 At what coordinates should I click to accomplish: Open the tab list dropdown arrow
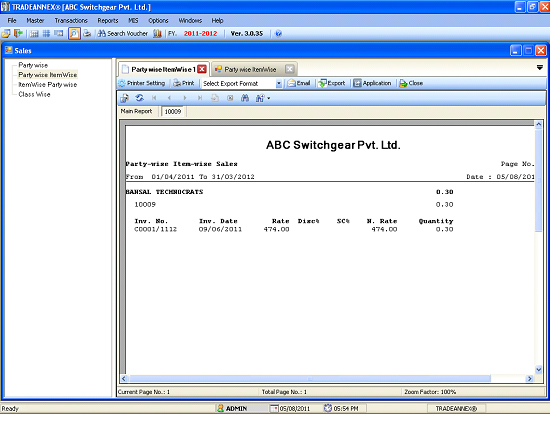[540, 67]
